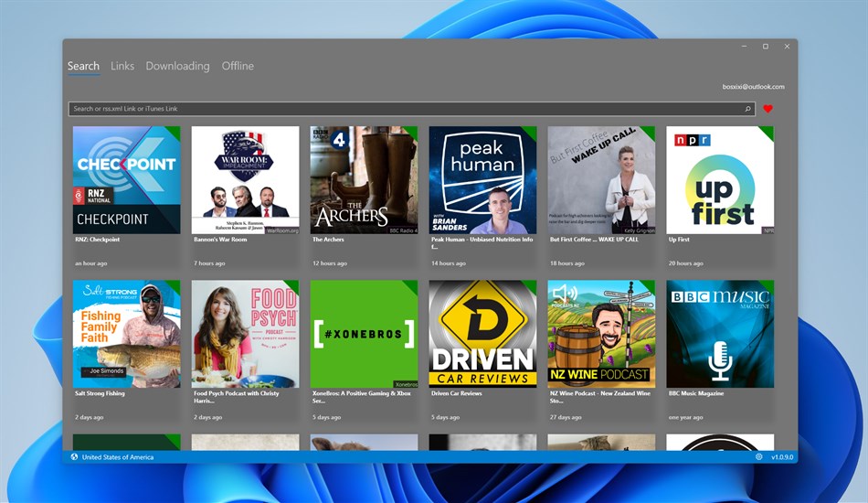Click 'But First Coffee ... WAKE UP CALL' title
This screenshot has width=868, height=503.
pyautogui.click(x=594, y=240)
